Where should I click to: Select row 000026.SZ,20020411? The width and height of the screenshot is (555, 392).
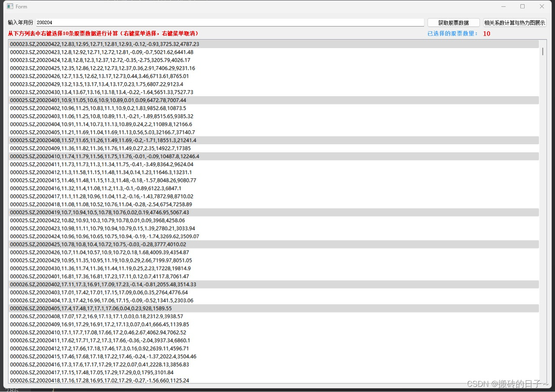[x=274, y=340]
